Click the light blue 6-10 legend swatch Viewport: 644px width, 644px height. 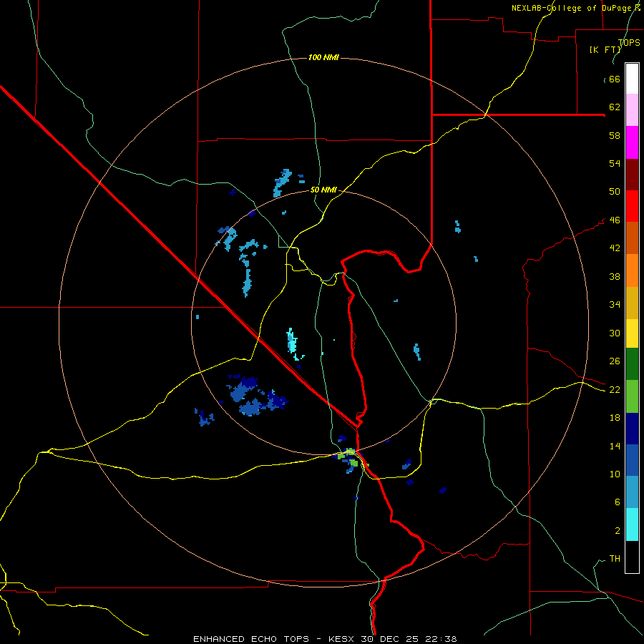(632, 492)
